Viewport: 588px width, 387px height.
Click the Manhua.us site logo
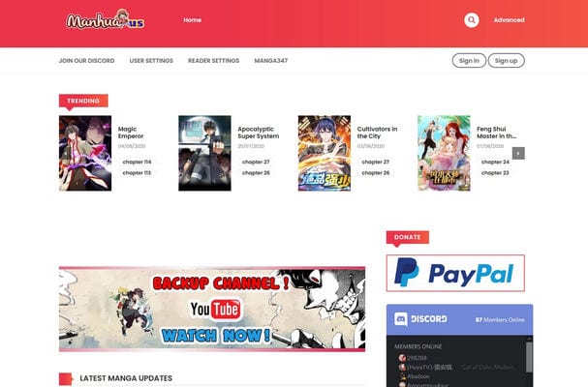pos(106,19)
